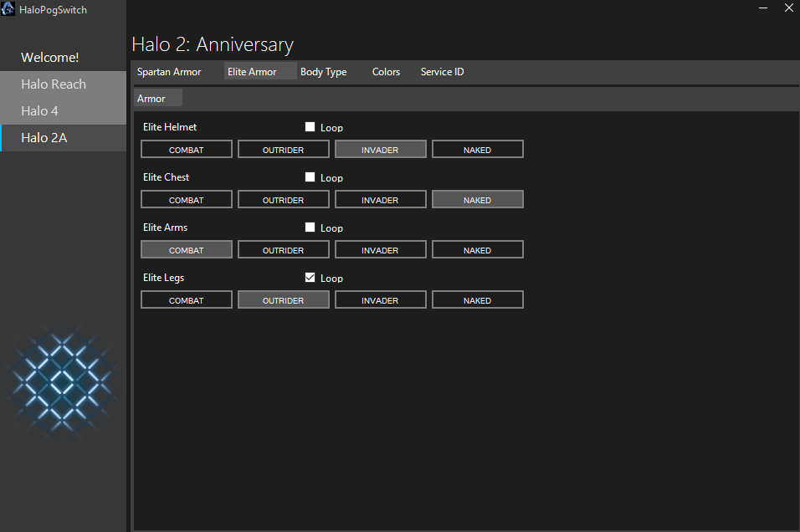Set Elite Helmet to COMBAT
The image size is (800, 532).
pos(187,150)
